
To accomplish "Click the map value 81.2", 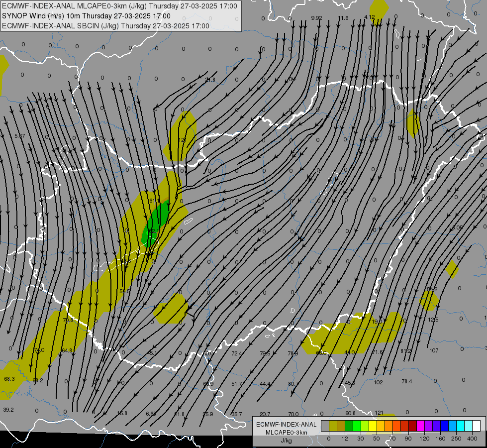I will pyautogui.click(x=405, y=351).
